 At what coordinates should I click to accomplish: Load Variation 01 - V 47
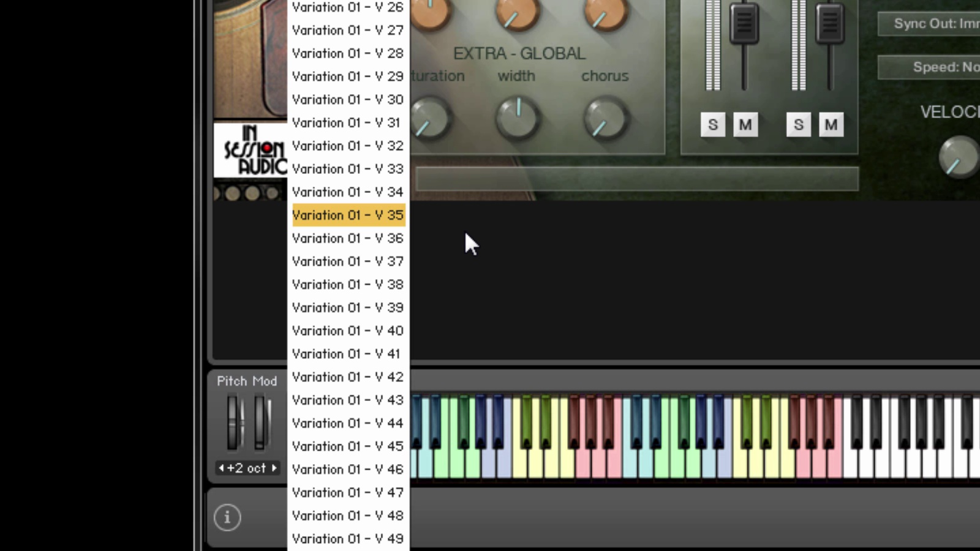pyautogui.click(x=348, y=493)
